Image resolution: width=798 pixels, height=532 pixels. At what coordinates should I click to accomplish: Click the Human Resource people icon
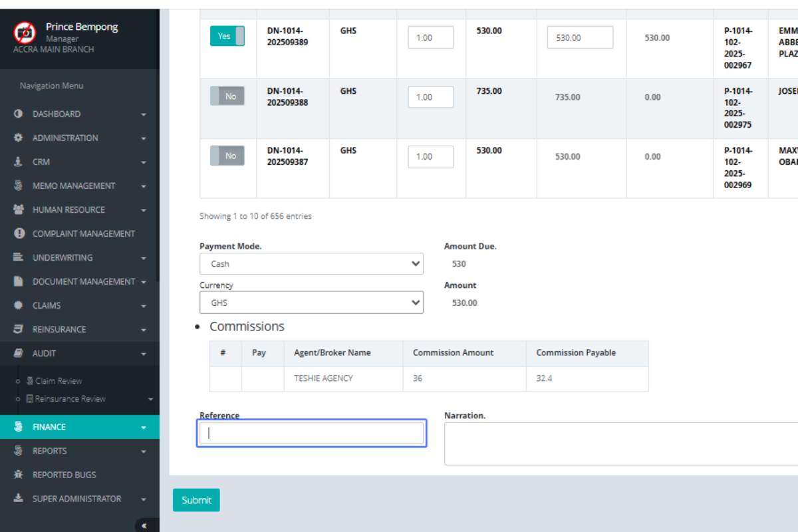tap(19, 210)
